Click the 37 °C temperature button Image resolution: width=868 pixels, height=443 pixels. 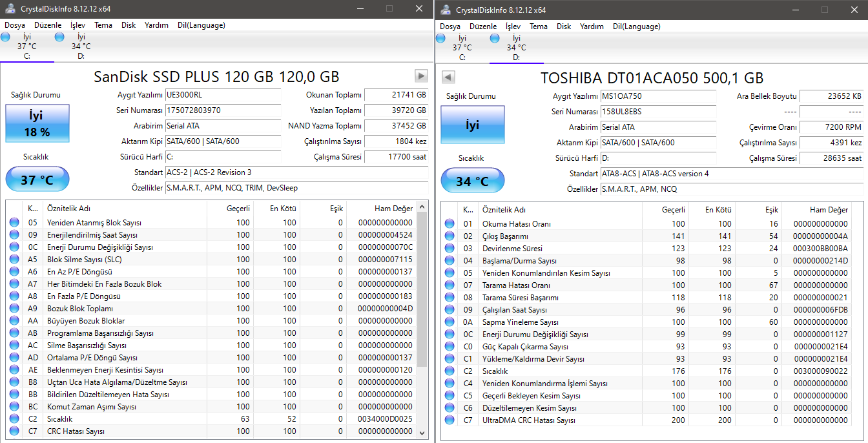click(37, 180)
